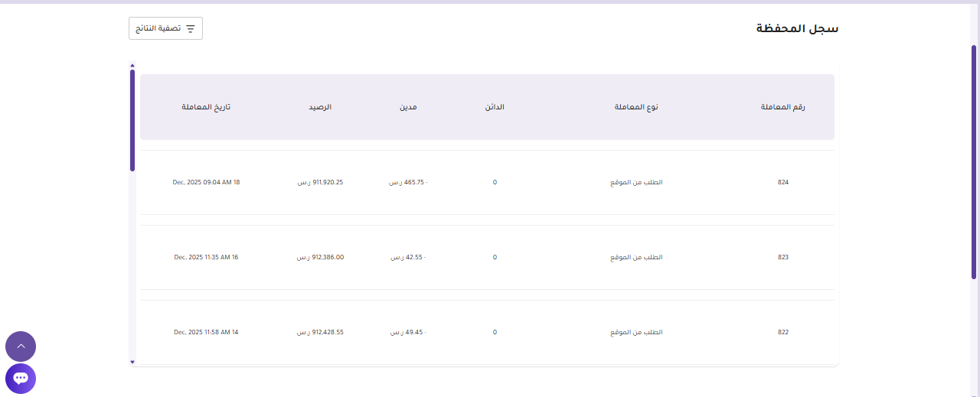Screen dimensions: 980x397
Task: Open the chat bubble support widget
Action: pyautogui.click(x=21, y=379)
